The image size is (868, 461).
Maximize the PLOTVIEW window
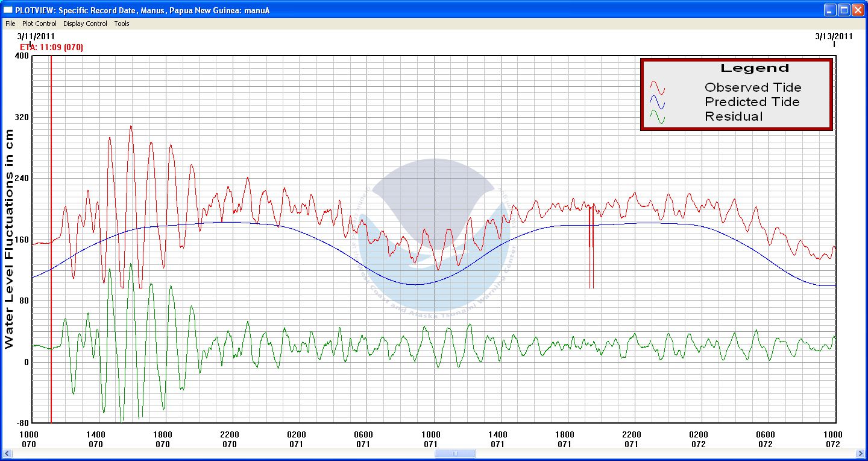[844, 10]
